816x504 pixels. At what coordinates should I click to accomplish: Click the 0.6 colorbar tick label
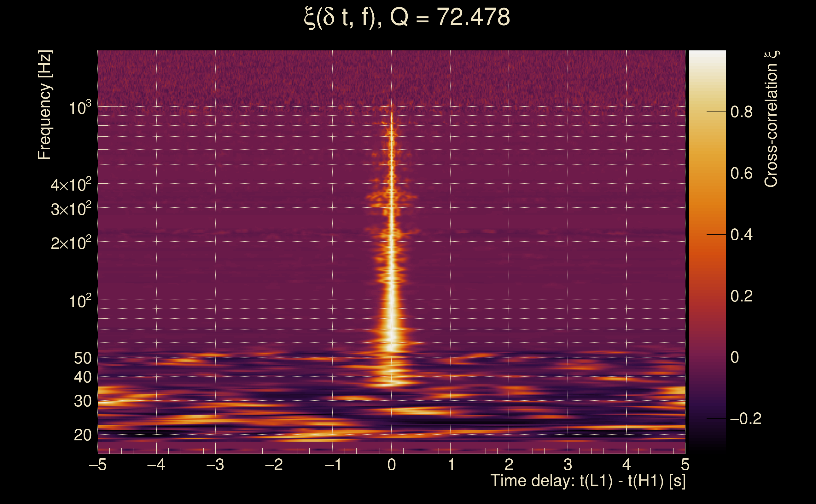[741, 173]
